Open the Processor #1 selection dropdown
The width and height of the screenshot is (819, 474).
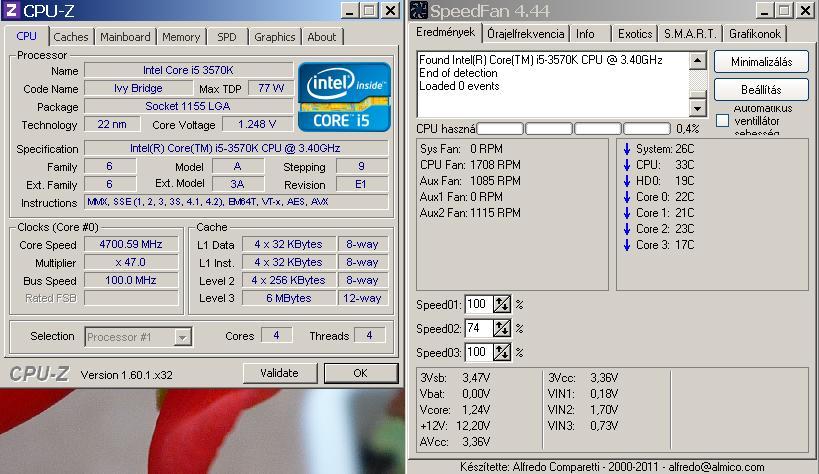coord(182,337)
